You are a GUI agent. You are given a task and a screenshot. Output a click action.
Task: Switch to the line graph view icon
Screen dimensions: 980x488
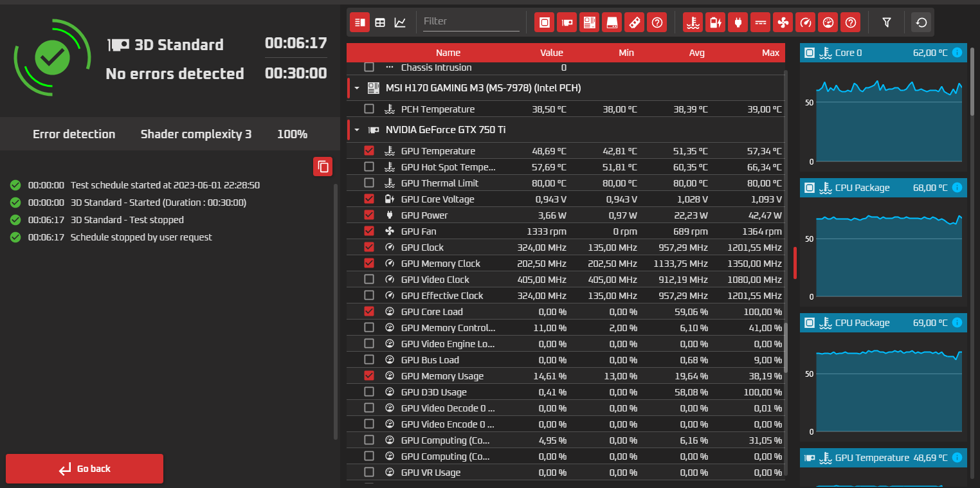(400, 23)
